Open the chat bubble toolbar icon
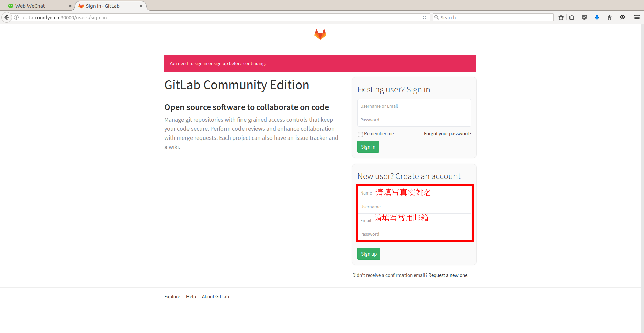Viewport: 644px width, 333px height. (x=623, y=17)
